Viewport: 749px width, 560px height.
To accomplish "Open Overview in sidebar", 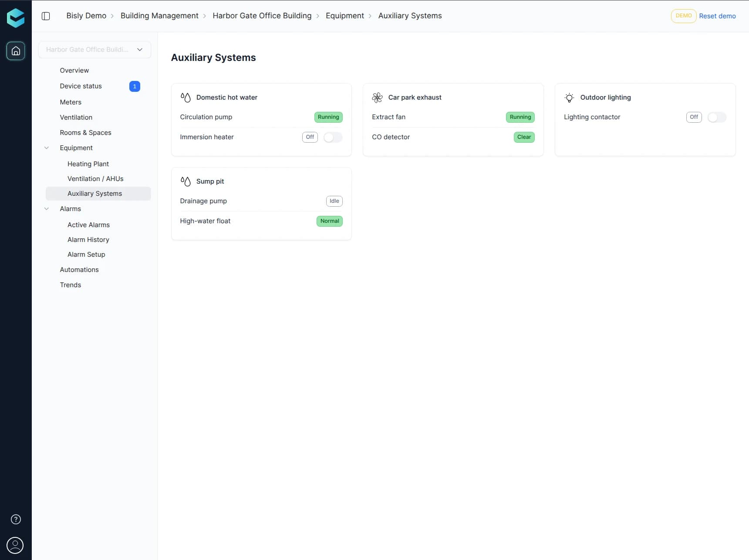I will pyautogui.click(x=74, y=70).
